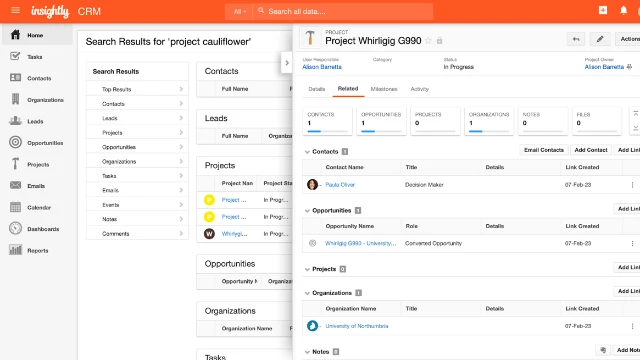Switch to the Related tab
Screen dimensions: 640x360
pos(348,89)
